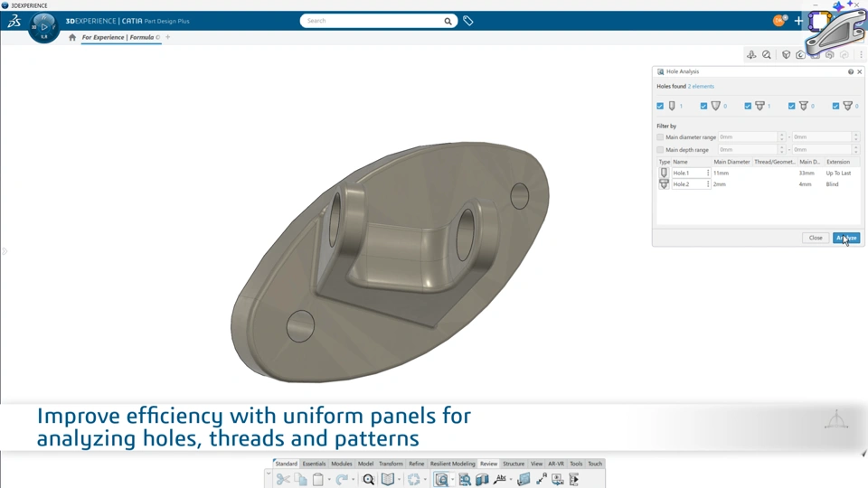Uncheck the countersunk hole type checkbox
This screenshot has width=868, height=488.
coord(792,106)
